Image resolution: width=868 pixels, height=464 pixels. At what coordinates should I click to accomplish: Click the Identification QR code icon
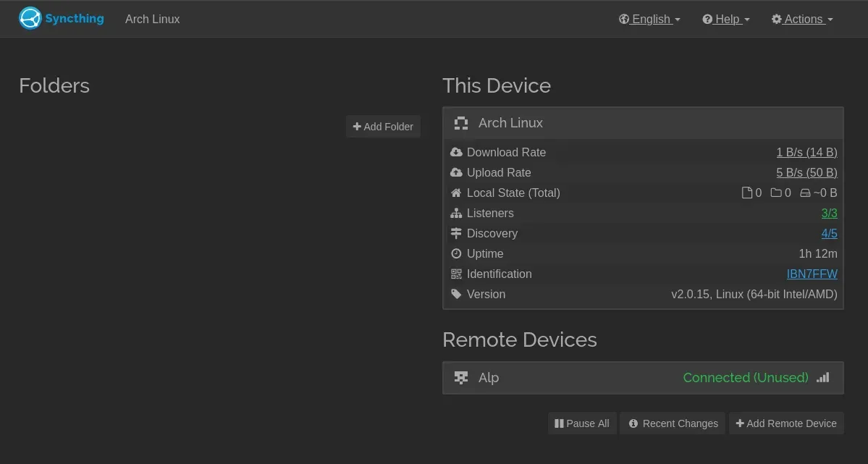pyautogui.click(x=456, y=274)
